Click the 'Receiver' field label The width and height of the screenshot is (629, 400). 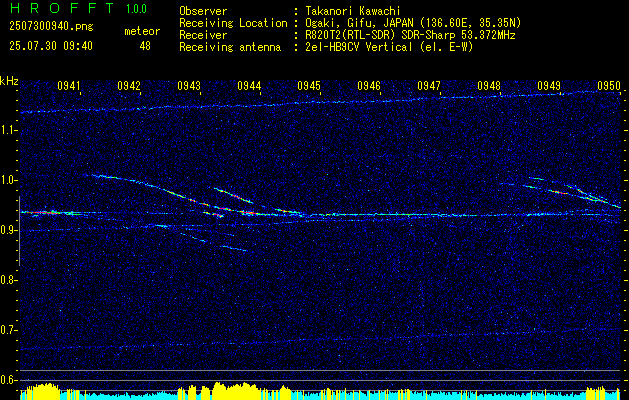pyautogui.click(x=203, y=35)
